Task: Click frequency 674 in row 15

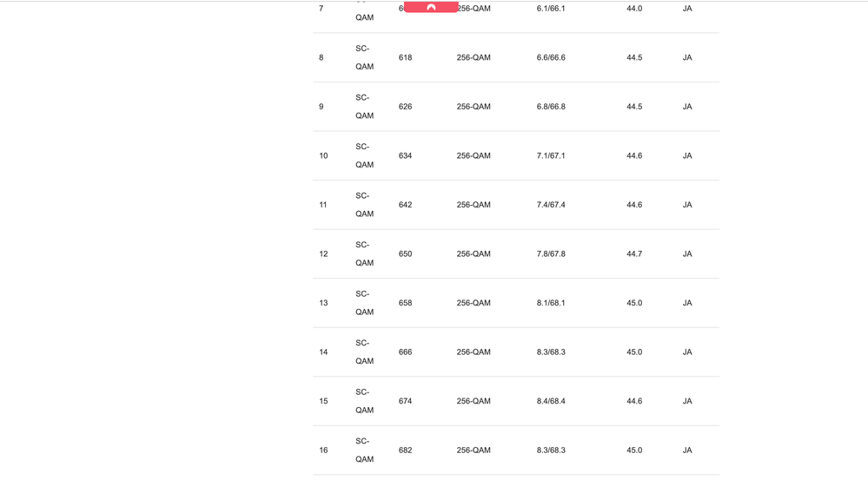Action: tap(405, 401)
